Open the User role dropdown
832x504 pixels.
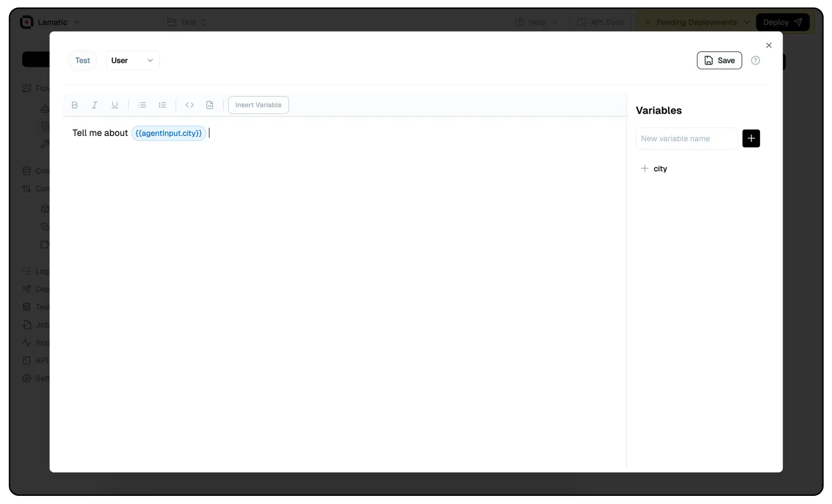(x=132, y=61)
